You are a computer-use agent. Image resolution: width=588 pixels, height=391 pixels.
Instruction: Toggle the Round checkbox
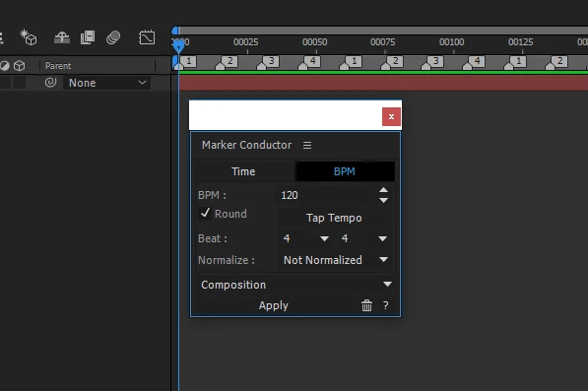coord(205,214)
